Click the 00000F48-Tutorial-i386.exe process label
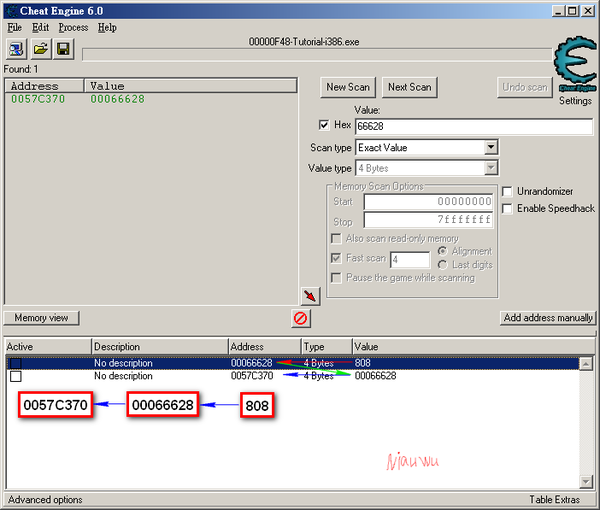Screen dimensions: 600x510 (x=304, y=42)
